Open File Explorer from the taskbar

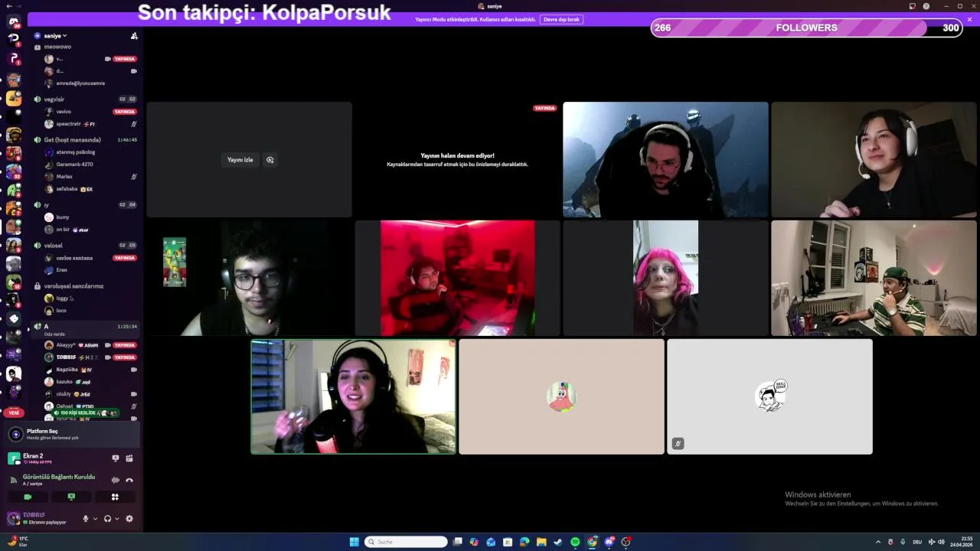[x=541, y=542]
